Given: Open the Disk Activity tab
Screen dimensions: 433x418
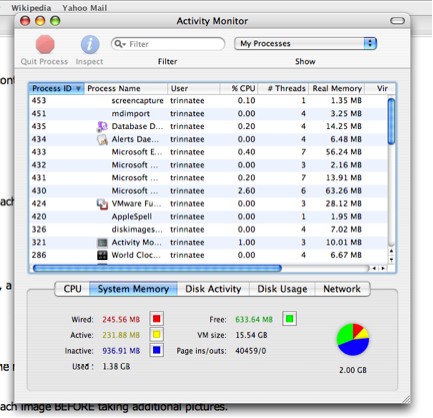Looking at the screenshot, I should tap(213, 289).
